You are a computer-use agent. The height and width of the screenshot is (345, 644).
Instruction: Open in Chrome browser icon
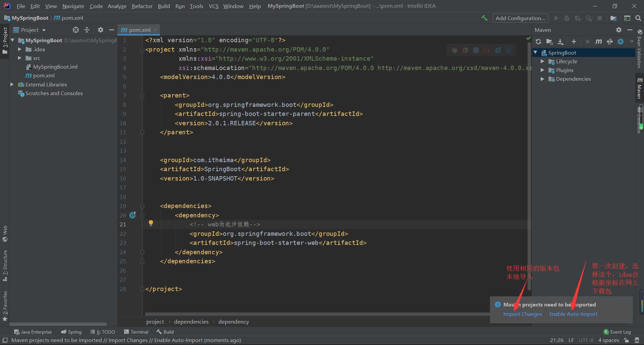(x=454, y=50)
